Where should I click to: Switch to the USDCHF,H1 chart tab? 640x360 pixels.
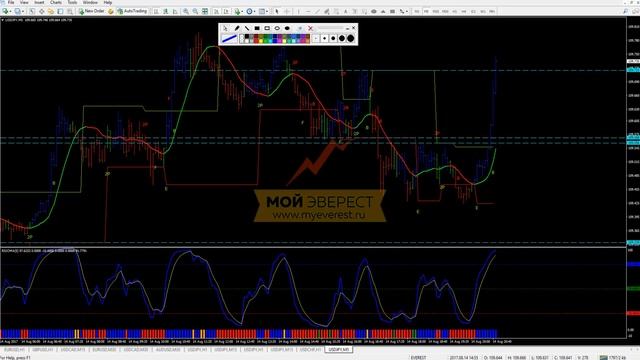(310, 350)
